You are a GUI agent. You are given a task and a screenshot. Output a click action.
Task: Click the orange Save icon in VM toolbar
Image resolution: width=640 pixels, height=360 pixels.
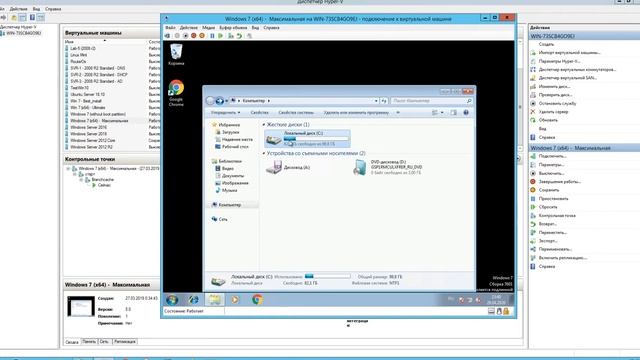(202, 36)
